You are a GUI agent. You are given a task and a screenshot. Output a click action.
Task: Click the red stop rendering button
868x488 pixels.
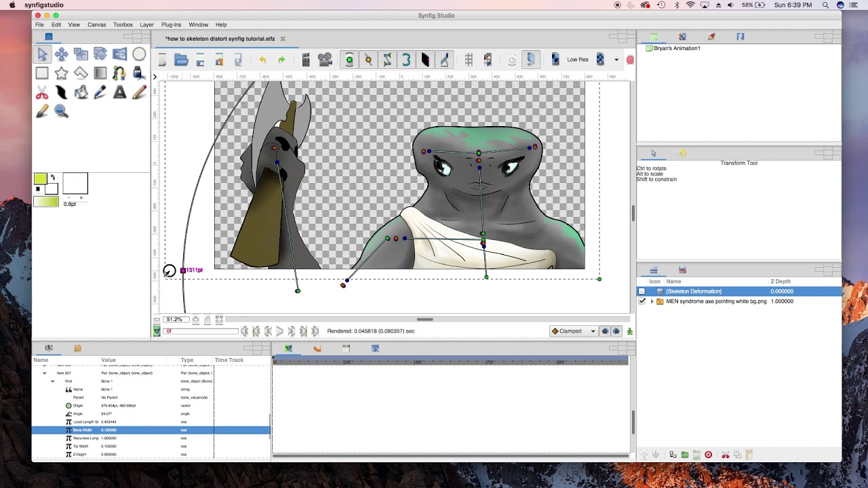click(x=630, y=60)
